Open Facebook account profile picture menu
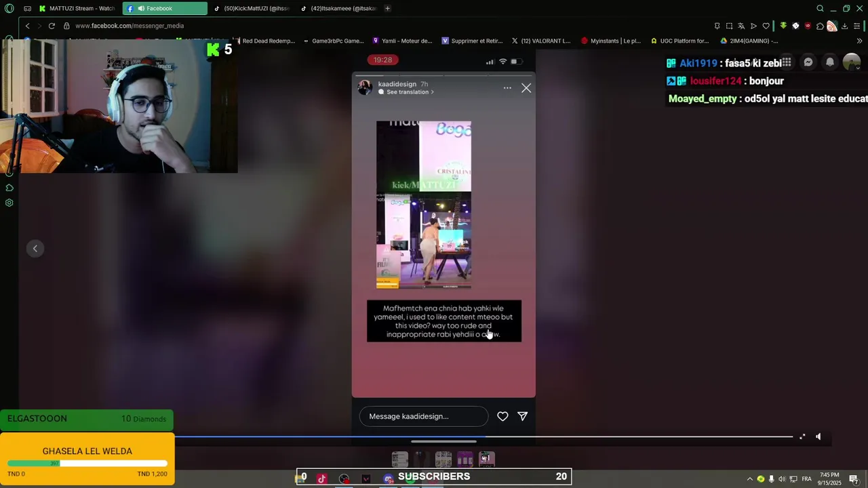The image size is (868, 488). coord(852,62)
